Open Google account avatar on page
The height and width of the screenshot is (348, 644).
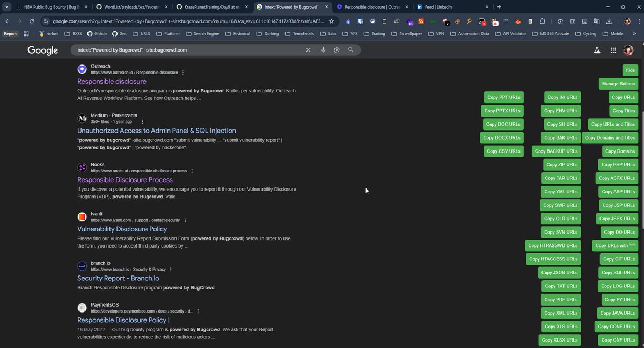pyautogui.click(x=628, y=50)
